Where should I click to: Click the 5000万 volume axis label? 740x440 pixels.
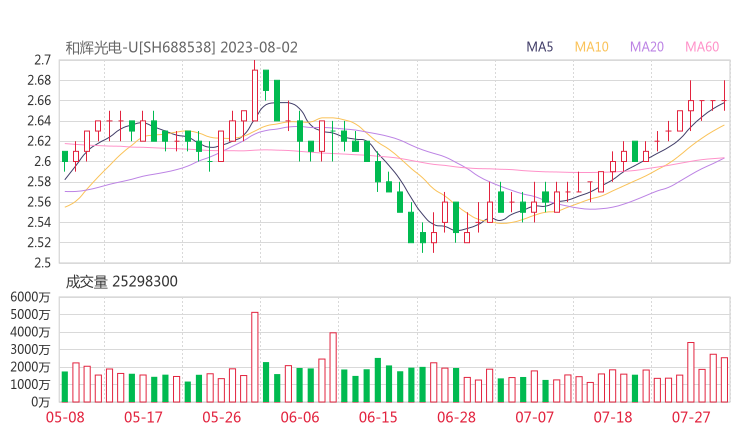30,314
